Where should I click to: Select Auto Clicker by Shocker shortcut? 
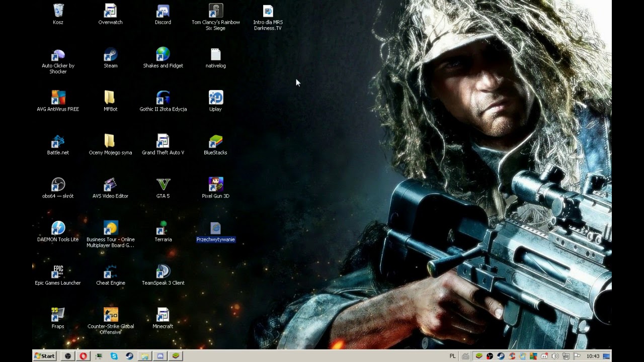coord(58,61)
